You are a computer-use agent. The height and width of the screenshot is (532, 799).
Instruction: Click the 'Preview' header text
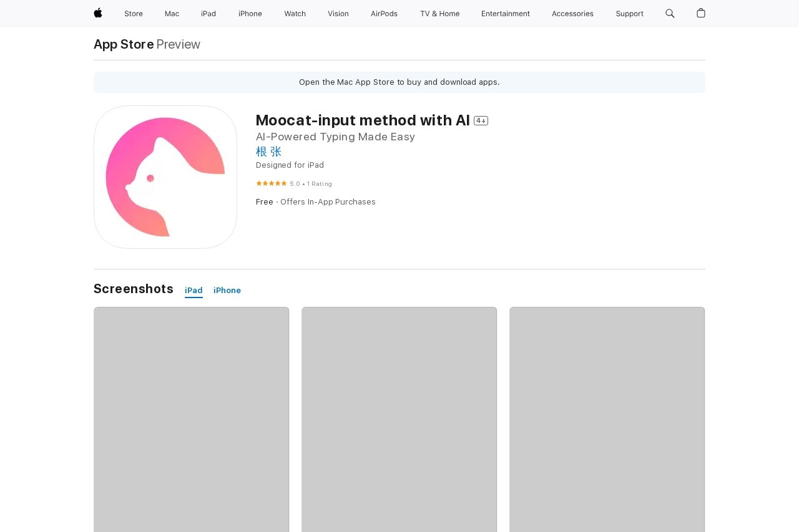pyautogui.click(x=178, y=44)
